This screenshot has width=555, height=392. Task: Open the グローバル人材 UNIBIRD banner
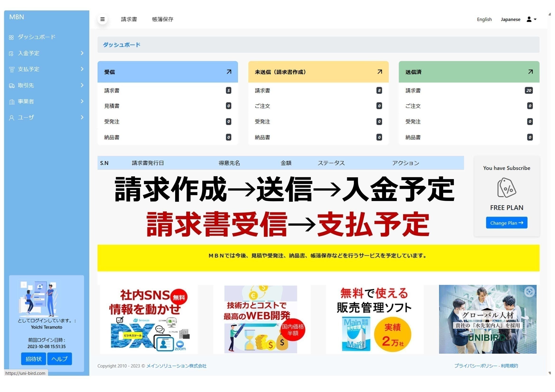point(488,319)
